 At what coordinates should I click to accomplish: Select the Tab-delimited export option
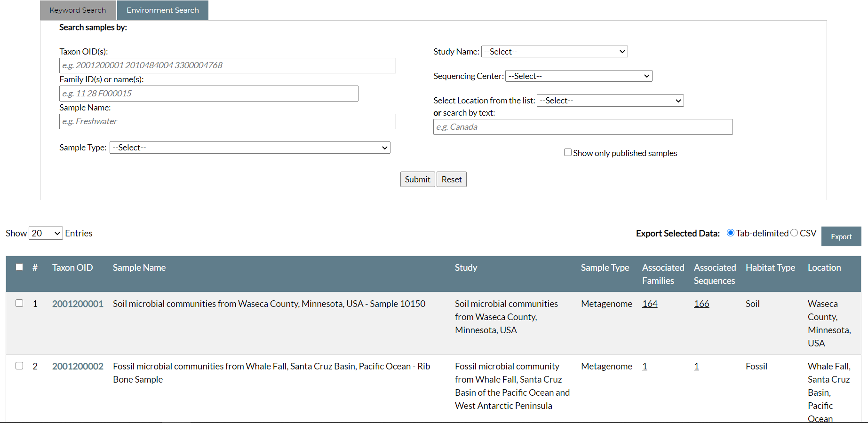[731, 233]
